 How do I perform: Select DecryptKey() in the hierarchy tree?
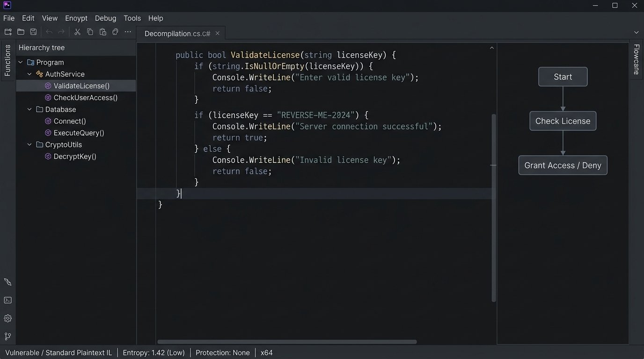coord(76,157)
